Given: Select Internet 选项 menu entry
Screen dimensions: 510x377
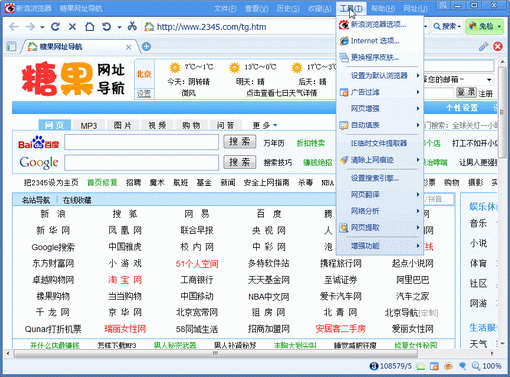Looking at the screenshot, I should tap(375, 41).
